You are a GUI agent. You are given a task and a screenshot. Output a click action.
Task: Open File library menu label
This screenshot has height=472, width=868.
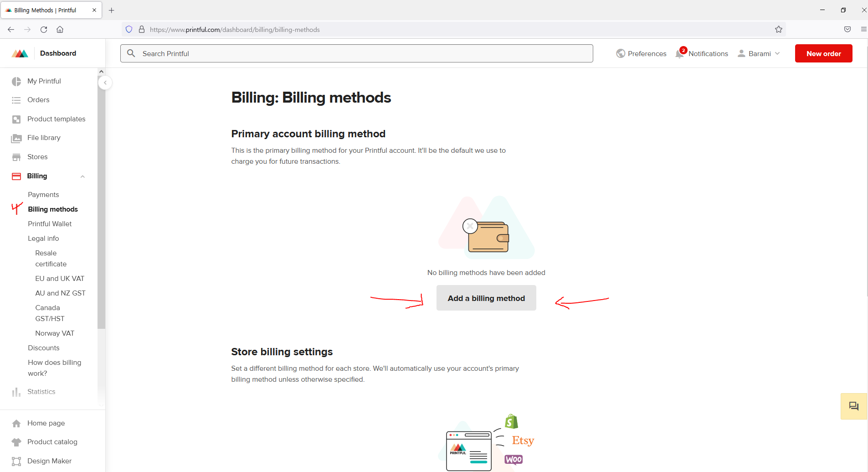pyautogui.click(x=44, y=138)
